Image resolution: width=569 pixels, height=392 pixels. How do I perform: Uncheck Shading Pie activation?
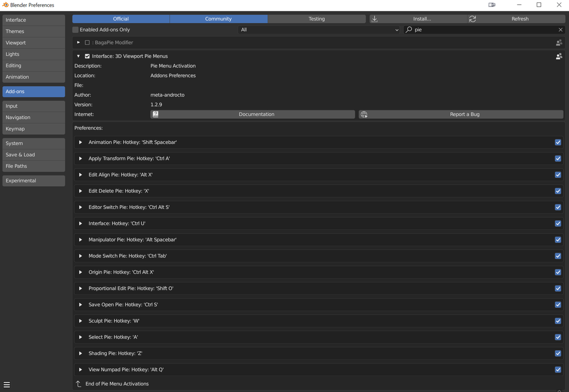click(x=558, y=353)
